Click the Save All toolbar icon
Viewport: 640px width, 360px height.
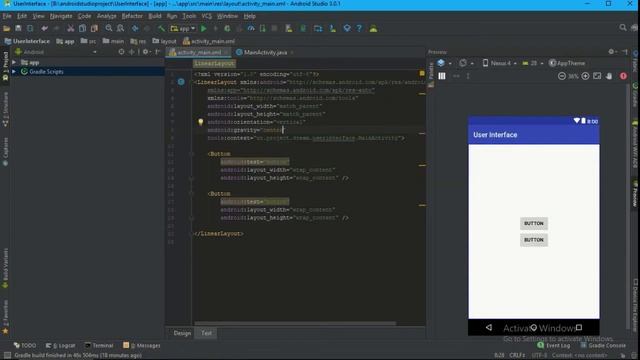(x=18, y=29)
